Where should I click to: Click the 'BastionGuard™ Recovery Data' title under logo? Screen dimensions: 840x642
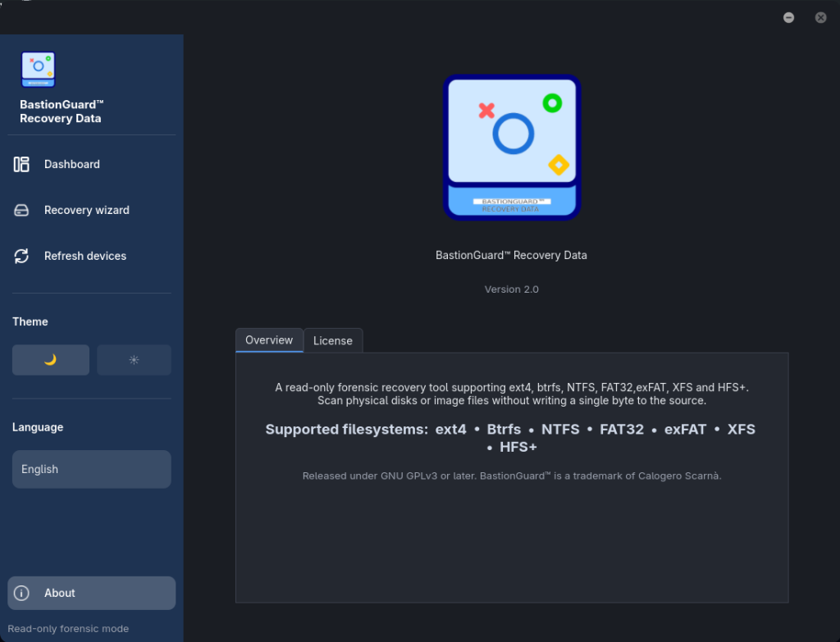(x=511, y=256)
